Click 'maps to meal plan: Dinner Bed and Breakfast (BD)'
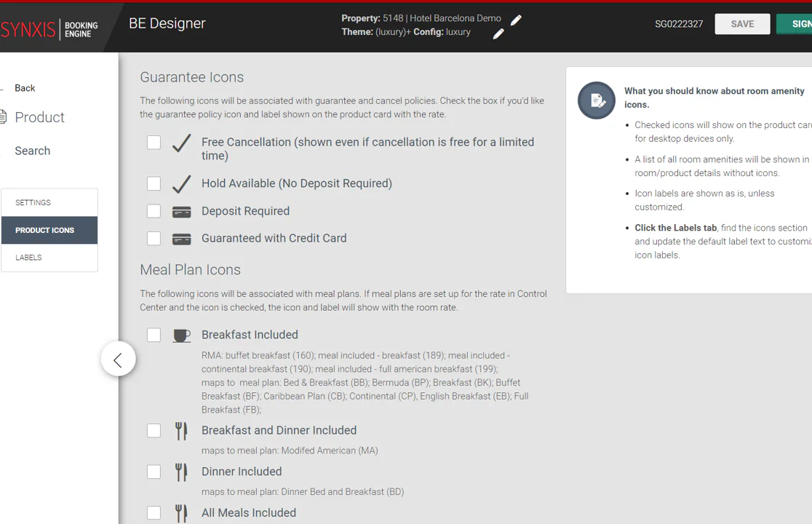The image size is (812, 524). coord(303,492)
